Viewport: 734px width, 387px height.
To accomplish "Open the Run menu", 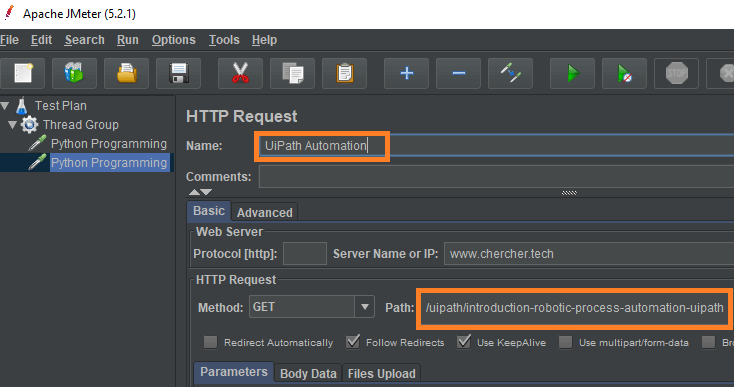I will (x=127, y=40).
